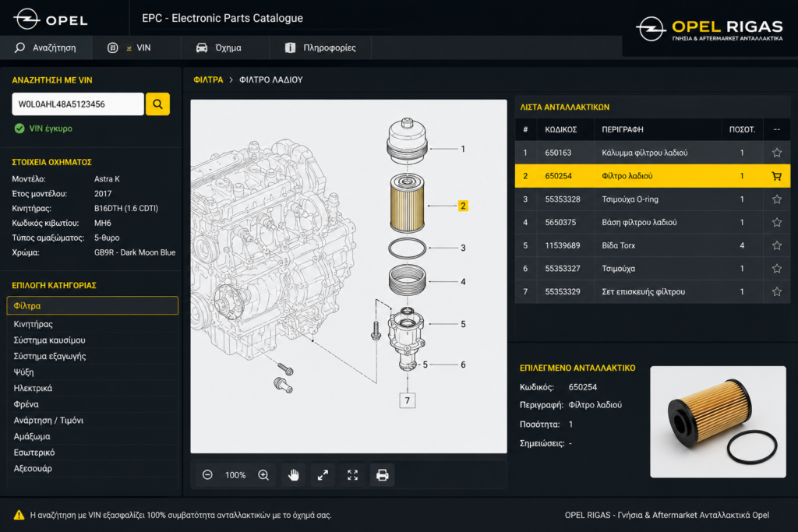The image size is (798, 532).
Task: Click the VIN number input field
Action: click(x=78, y=104)
